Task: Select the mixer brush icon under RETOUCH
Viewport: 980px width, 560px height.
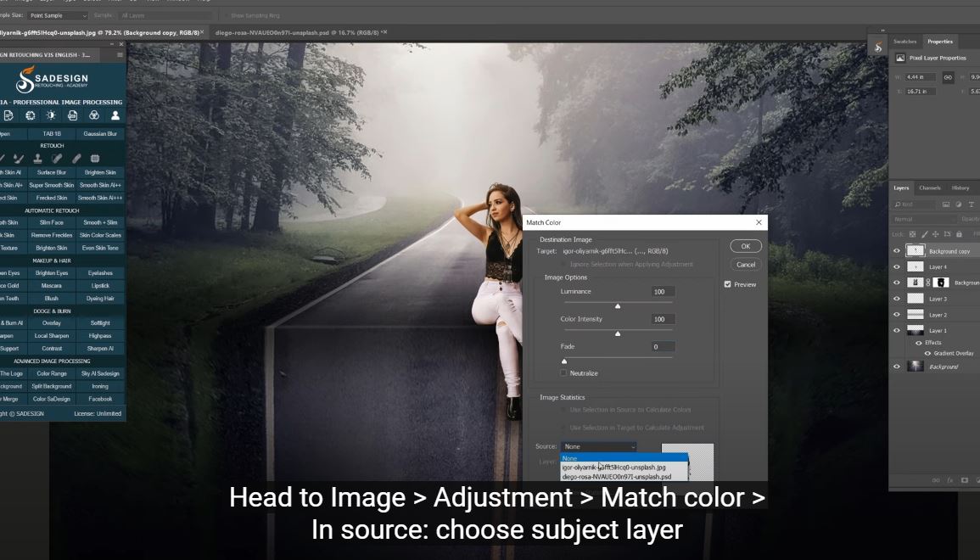Action: pos(18,159)
